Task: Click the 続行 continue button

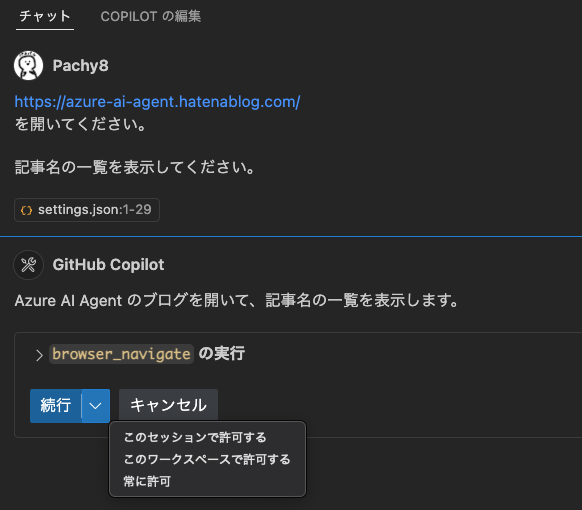Action: (x=56, y=406)
